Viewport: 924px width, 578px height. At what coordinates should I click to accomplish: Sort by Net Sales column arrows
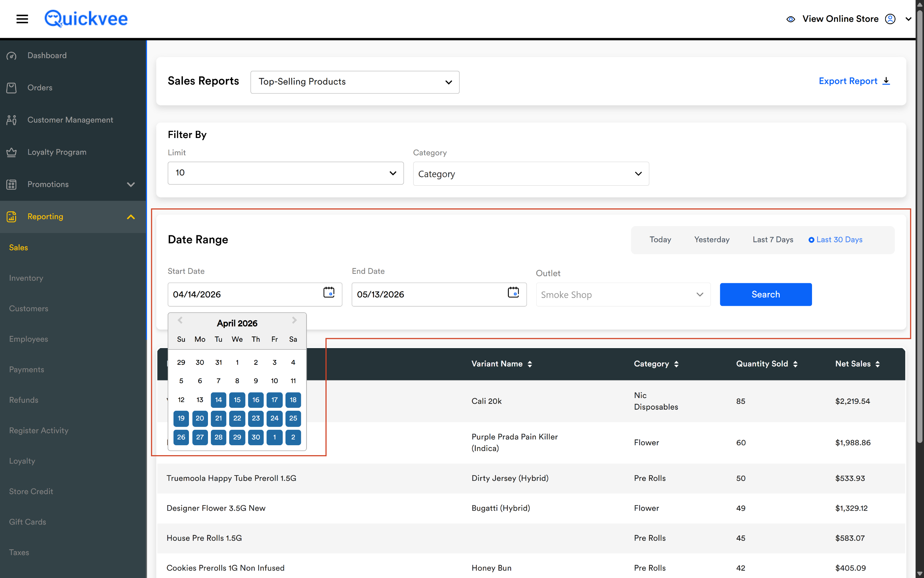(878, 364)
